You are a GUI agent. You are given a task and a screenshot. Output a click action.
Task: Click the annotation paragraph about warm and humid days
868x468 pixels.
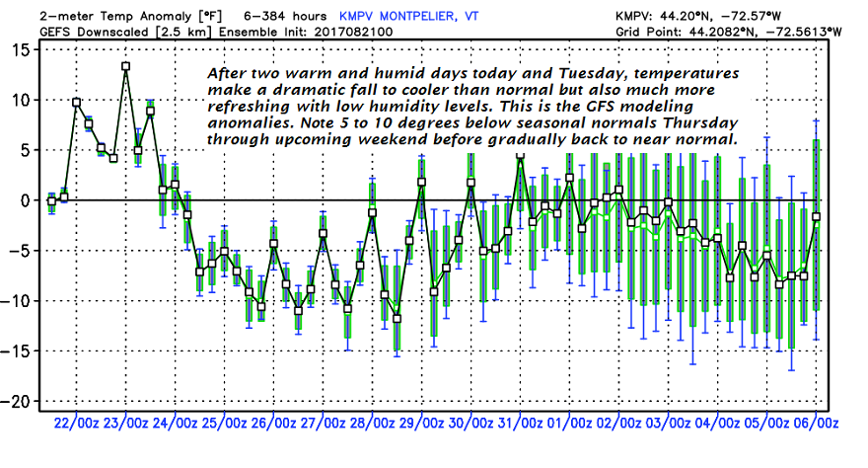click(473, 108)
